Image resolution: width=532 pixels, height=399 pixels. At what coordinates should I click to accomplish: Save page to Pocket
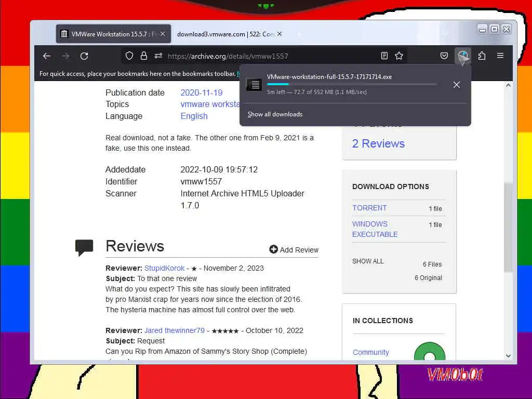pyautogui.click(x=444, y=56)
